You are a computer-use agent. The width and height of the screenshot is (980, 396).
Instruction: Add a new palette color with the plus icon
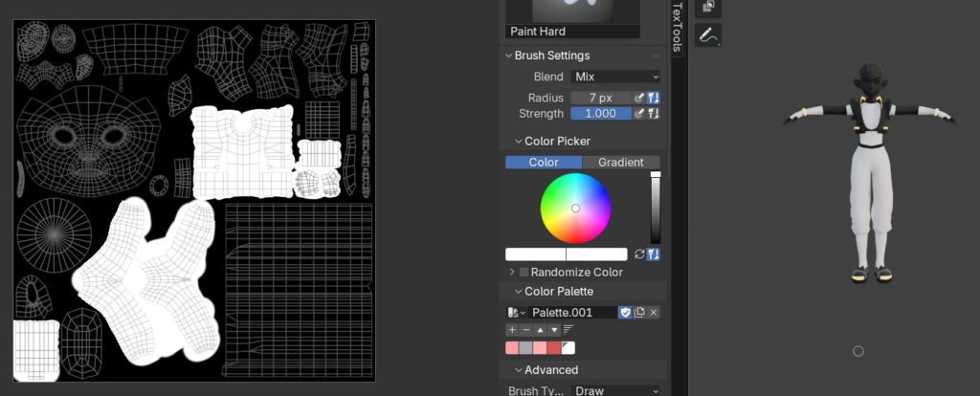click(x=512, y=330)
